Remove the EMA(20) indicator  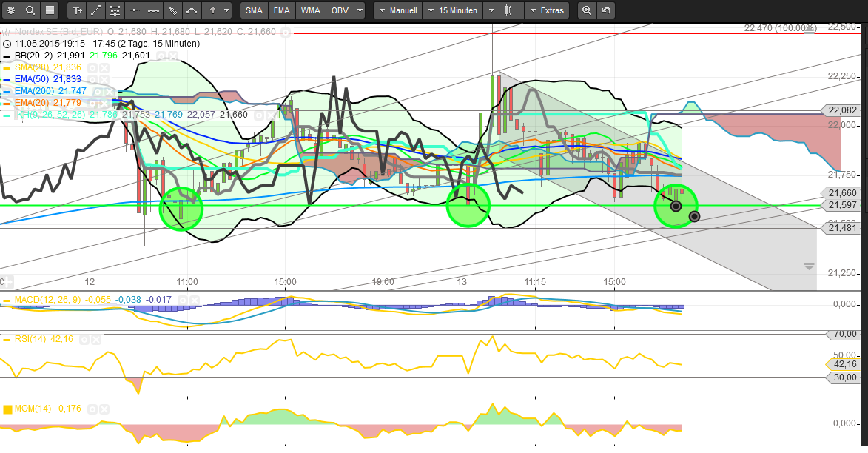point(104,103)
